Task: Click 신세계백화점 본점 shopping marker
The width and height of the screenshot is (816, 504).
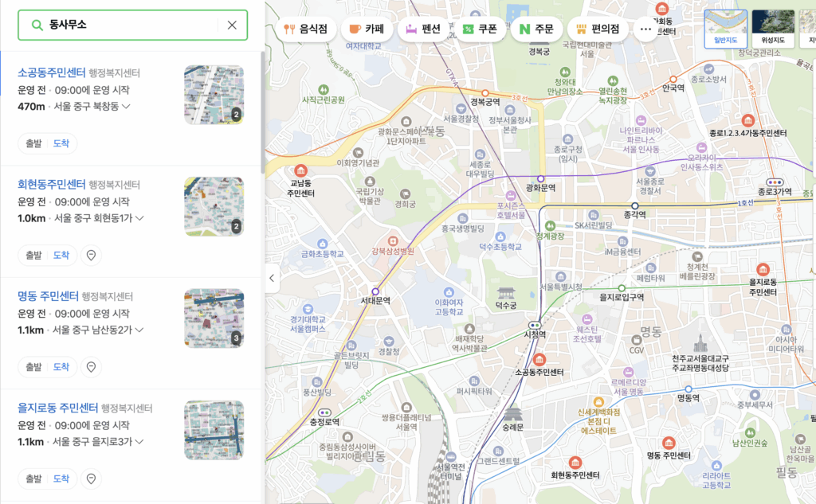Action: (x=598, y=401)
